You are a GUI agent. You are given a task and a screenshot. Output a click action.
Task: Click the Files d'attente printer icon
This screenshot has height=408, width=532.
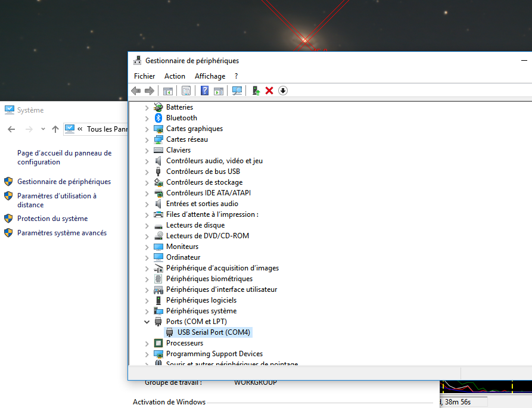pos(158,214)
